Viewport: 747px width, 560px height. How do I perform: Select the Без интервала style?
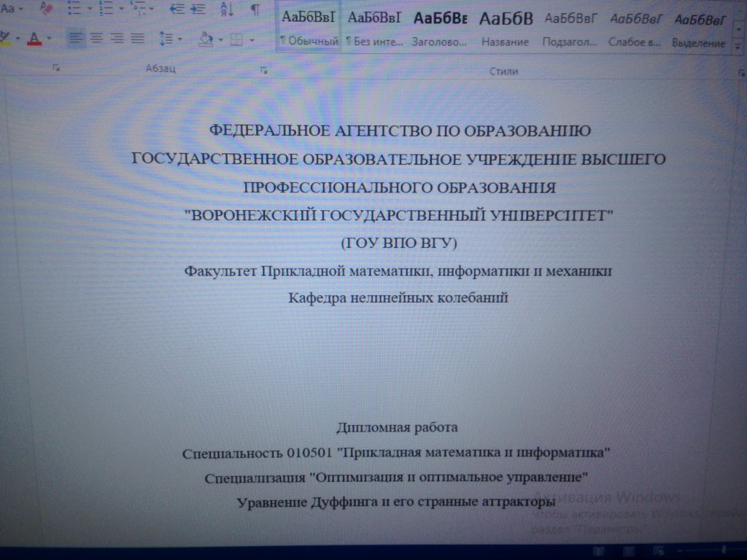pos(374,28)
